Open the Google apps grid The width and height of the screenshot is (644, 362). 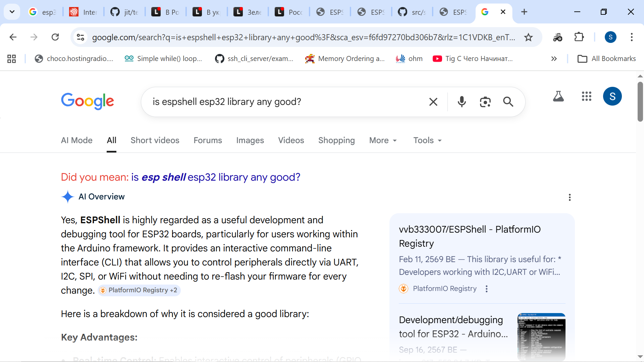pyautogui.click(x=587, y=97)
